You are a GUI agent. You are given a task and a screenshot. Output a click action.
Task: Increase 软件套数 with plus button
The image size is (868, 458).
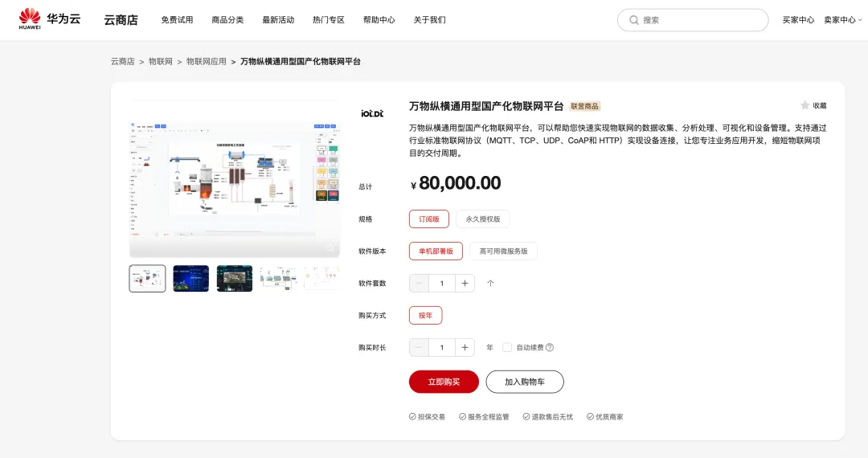465,283
